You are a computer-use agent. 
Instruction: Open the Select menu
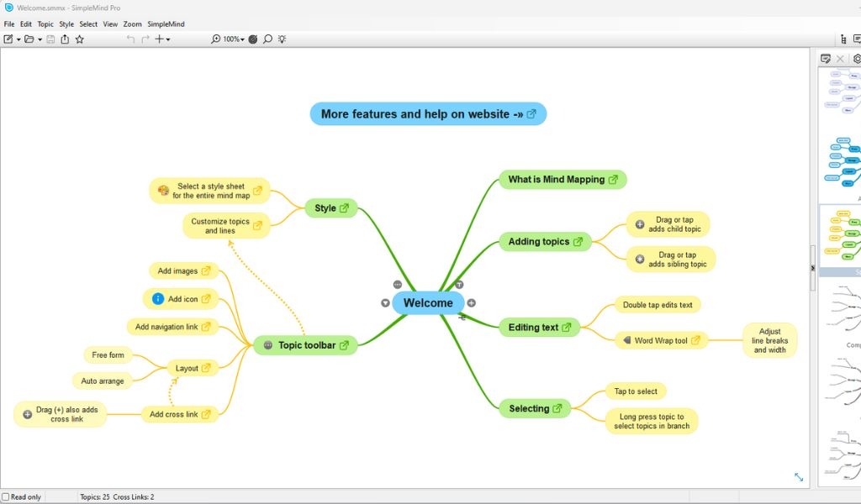pos(88,24)
